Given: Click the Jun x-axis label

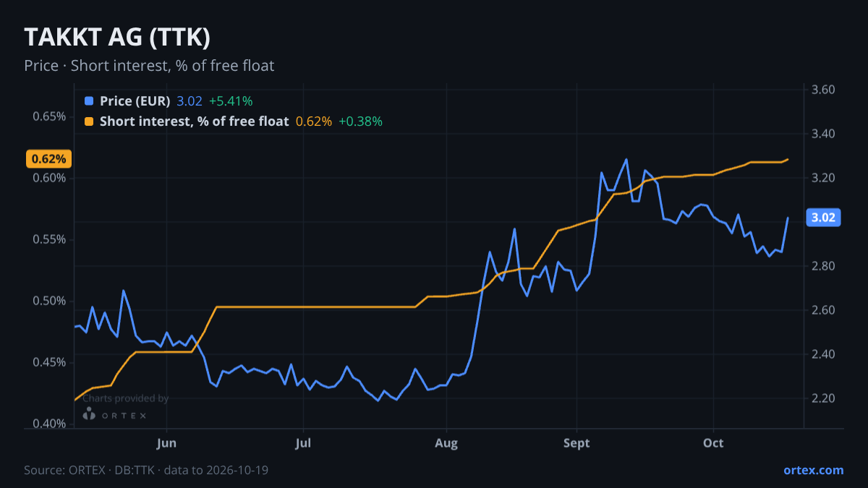Looking at the screenshot, I should click(166, 442).
